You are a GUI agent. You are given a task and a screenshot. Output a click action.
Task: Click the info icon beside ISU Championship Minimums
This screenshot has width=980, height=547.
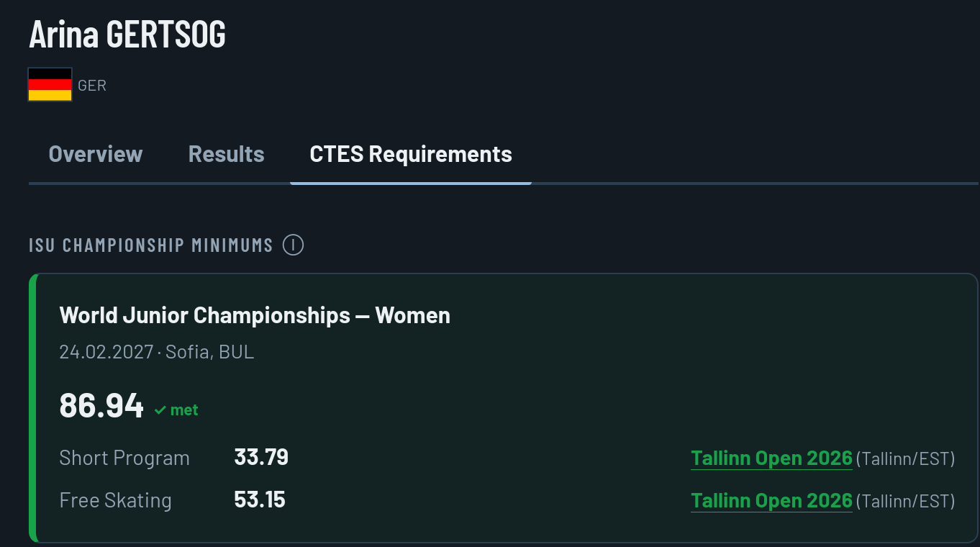(x=293, y=245)
